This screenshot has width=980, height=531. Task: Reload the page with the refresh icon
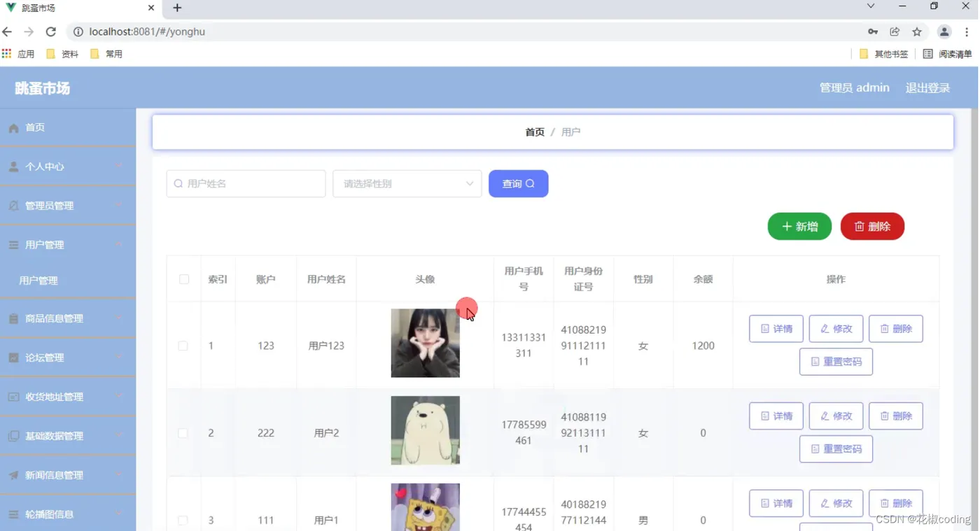[x=50, y=31]
